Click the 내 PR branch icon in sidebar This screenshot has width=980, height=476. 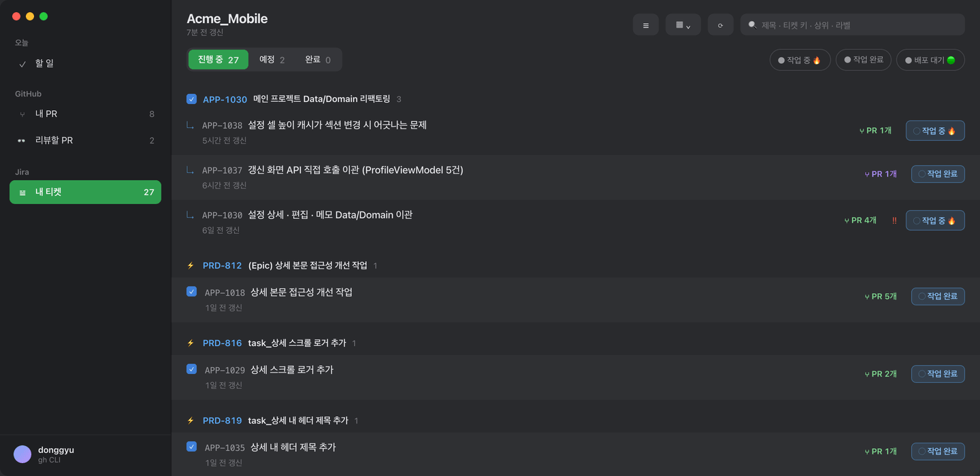(x=22, y=114)
